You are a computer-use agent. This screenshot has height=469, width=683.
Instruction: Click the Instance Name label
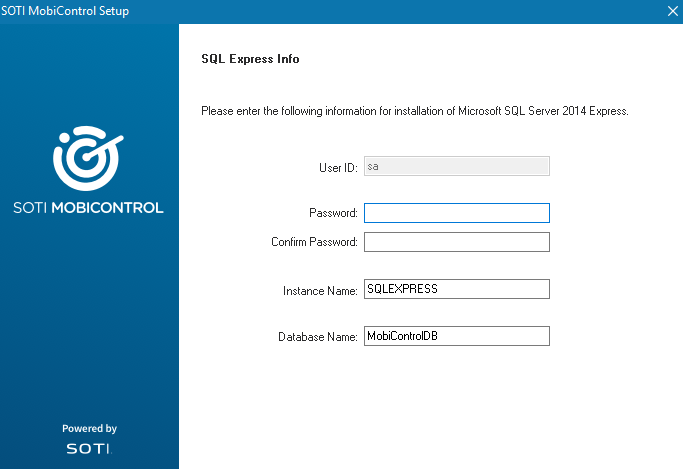click(320, 291)
